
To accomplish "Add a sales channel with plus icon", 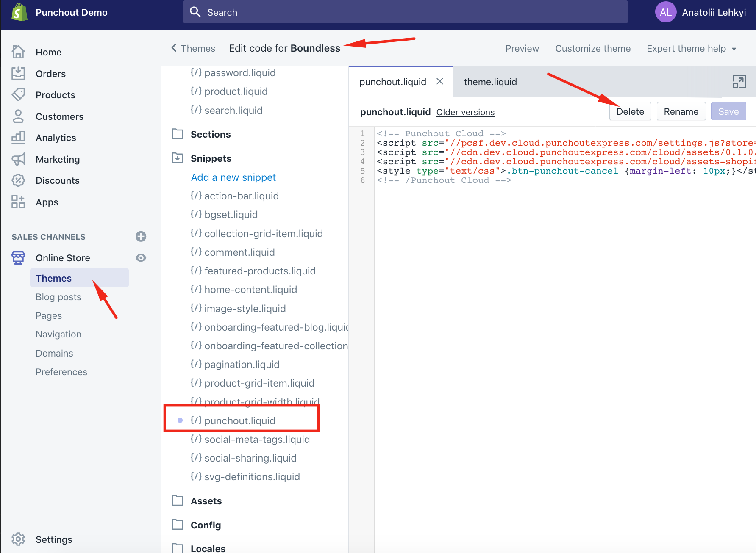I will point(141,236).
